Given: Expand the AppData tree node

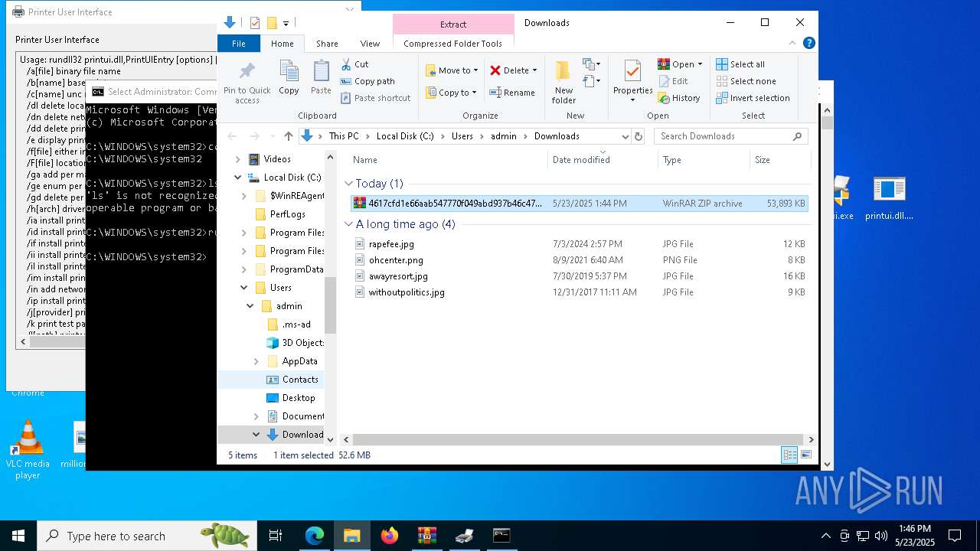Looking at the screenshot, I should tap(256, 361).
